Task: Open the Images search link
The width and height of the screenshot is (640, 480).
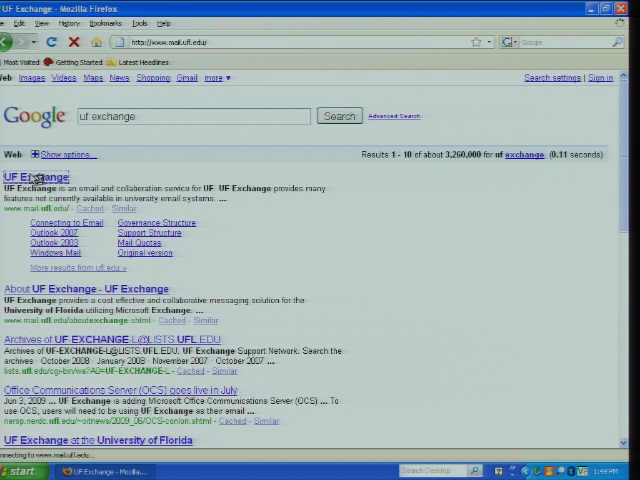Action: point(32,78)
